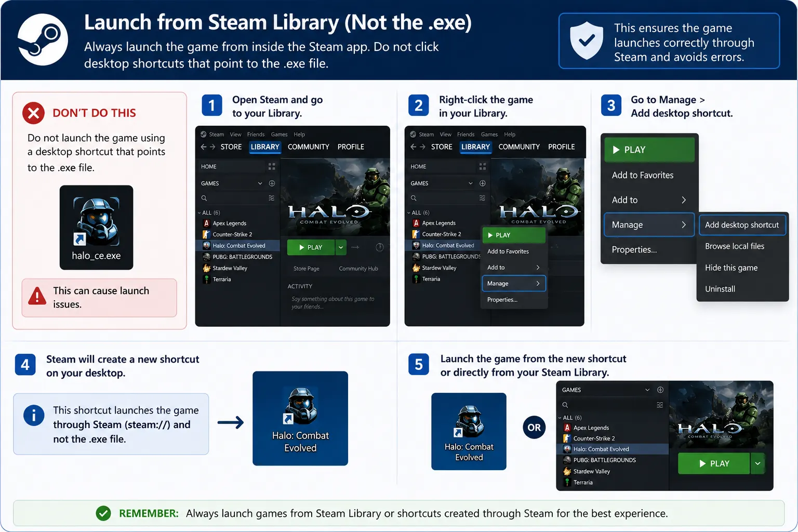This screenshot has width=798, height=532.
Task: Switch to STORE tab in step 1
Action: point(231,147)
